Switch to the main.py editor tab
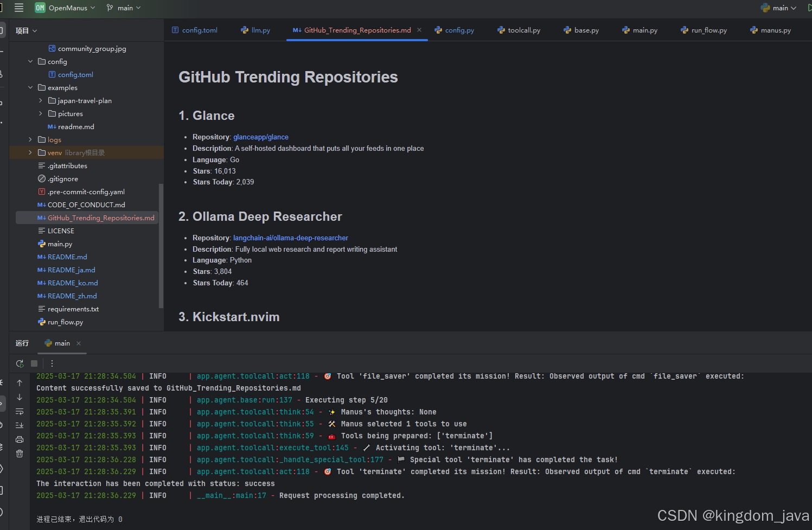The width and height of the screenshot is (812, 530). click(x=640, y=30)
